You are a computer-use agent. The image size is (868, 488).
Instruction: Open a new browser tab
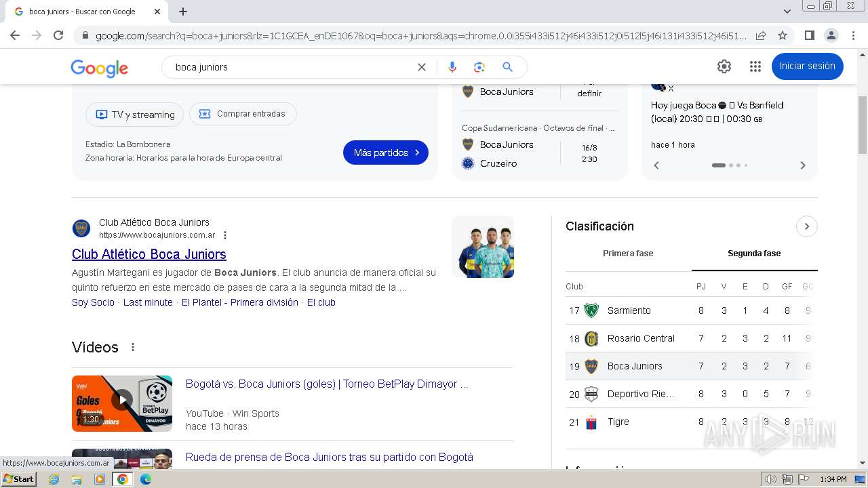tap(183, 12)
